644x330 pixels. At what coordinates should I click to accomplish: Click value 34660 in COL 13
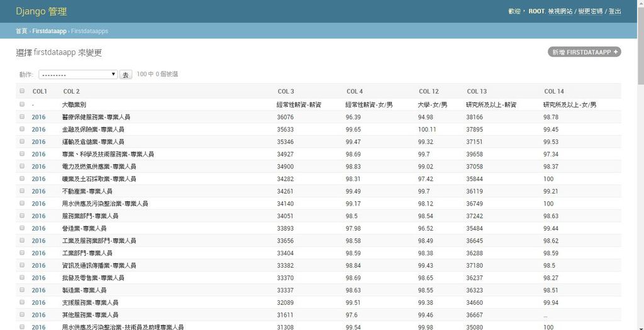pos(475,302)
